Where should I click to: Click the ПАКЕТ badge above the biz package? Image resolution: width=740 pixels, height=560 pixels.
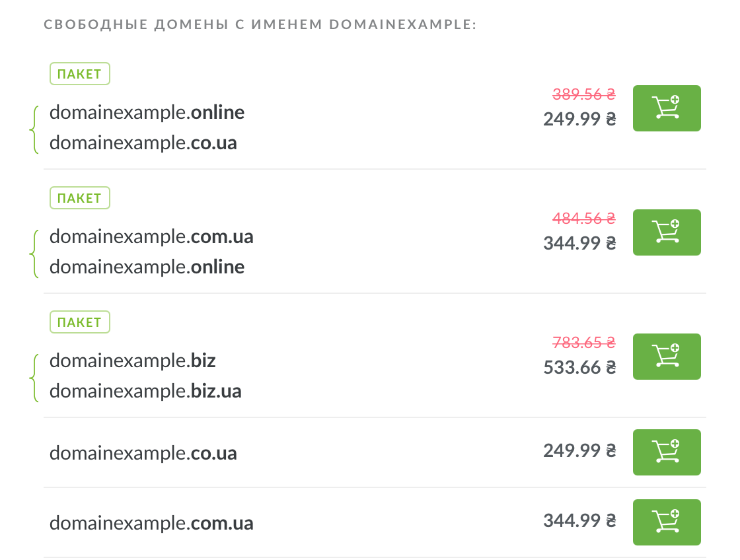pyautogui.click(x=80, y=322)
